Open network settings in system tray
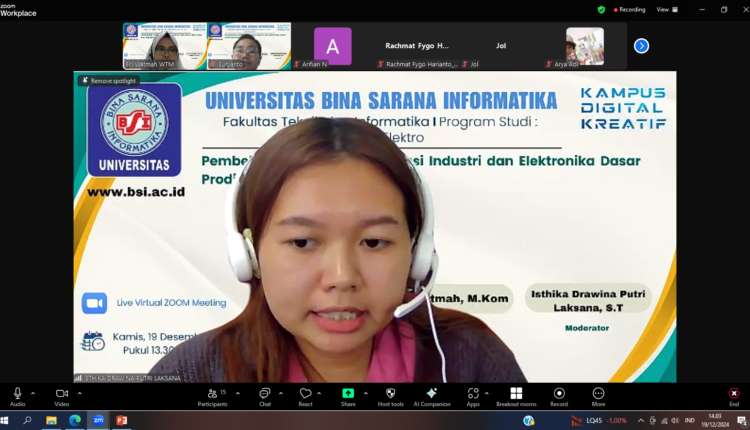The image size is (750, 430). 664,420
